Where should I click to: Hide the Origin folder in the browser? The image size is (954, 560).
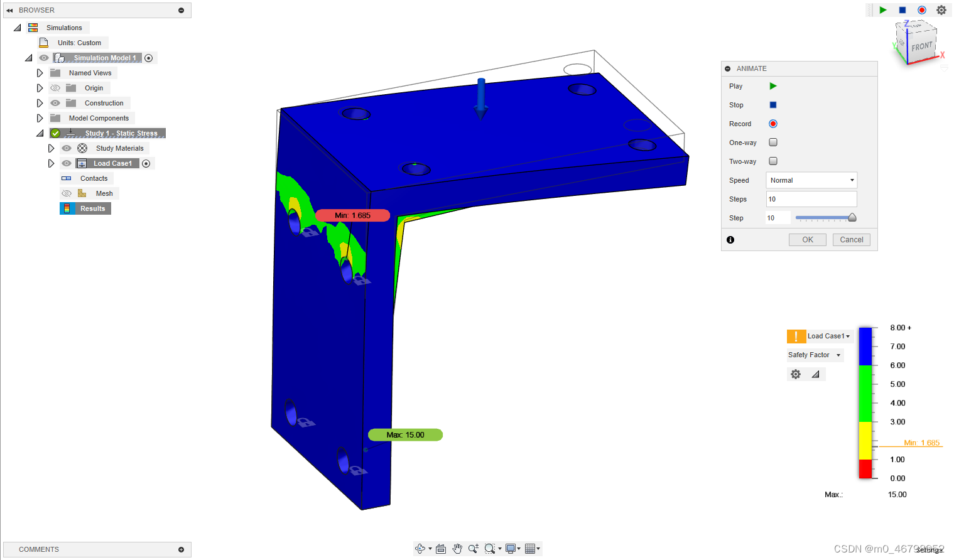tap(55, 88)
